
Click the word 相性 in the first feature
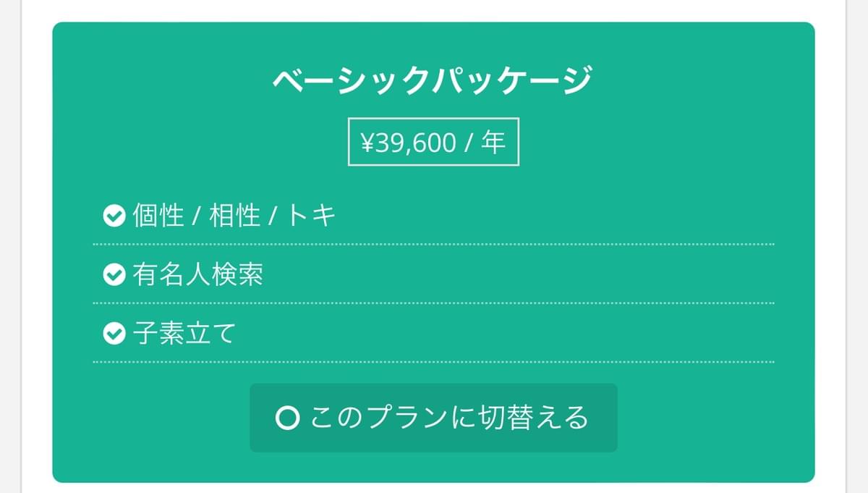234,216
